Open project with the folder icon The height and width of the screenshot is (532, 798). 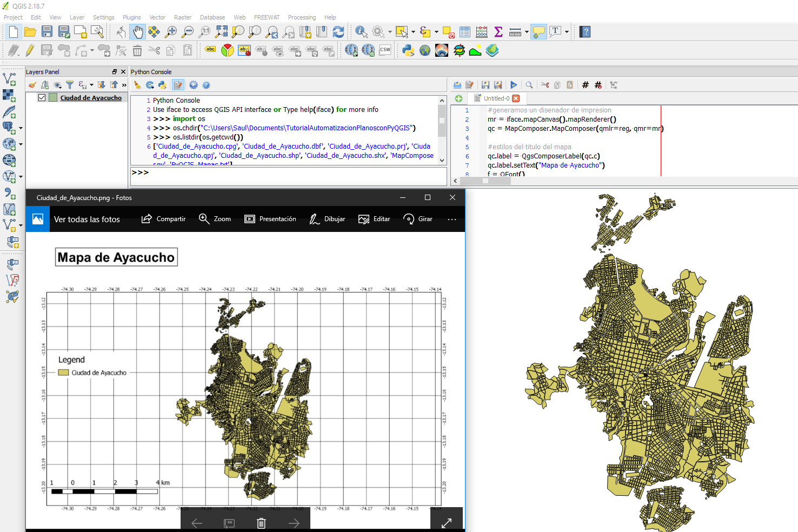click(x=30, y=32)
